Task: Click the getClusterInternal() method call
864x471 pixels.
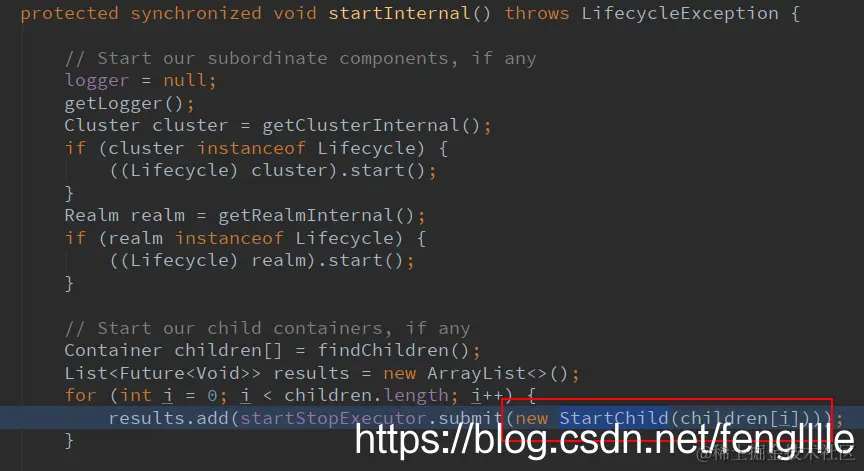Action: [371, 126]
